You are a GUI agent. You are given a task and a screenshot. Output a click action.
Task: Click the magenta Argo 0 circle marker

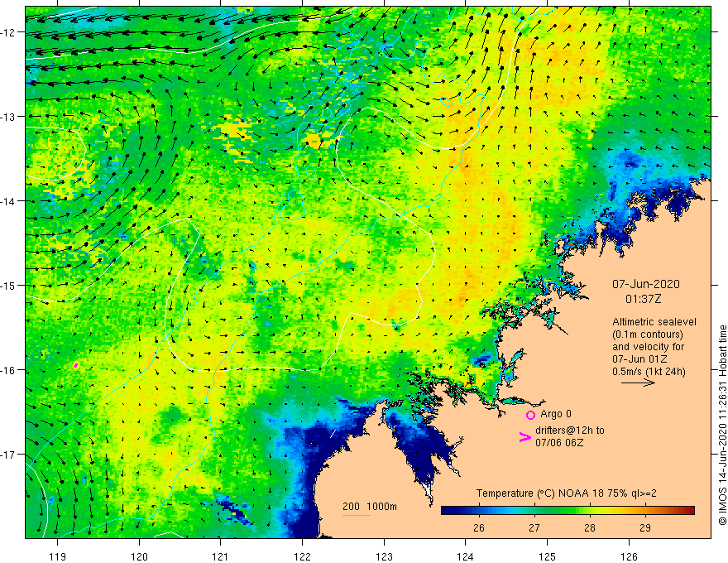530,415
